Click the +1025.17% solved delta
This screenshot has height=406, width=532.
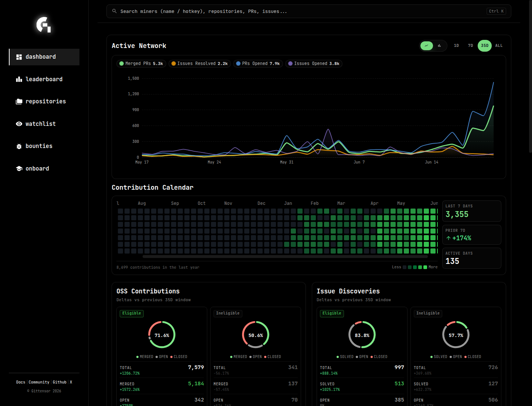click(x=330, y=390)
